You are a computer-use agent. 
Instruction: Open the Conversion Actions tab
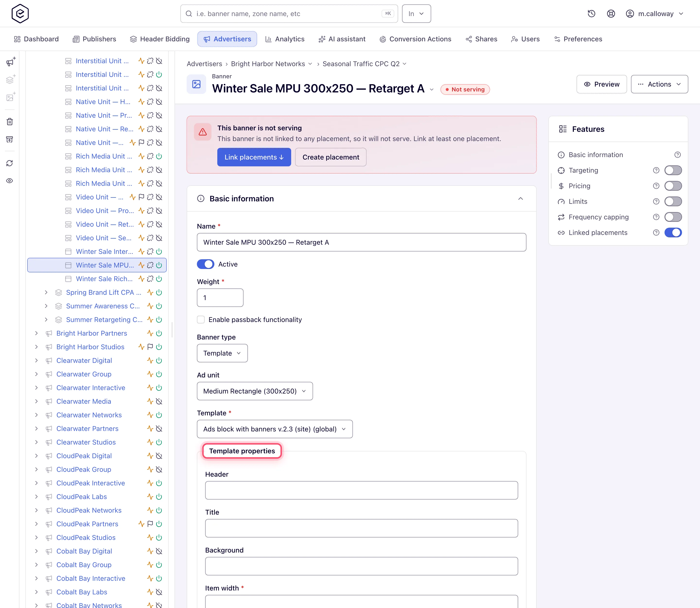[x=415, y=39]
